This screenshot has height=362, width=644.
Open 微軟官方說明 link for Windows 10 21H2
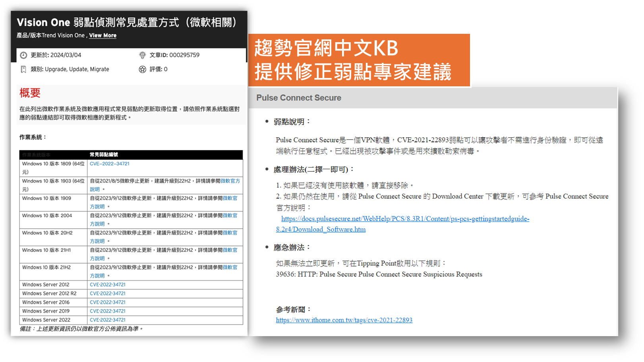[230, 267]
